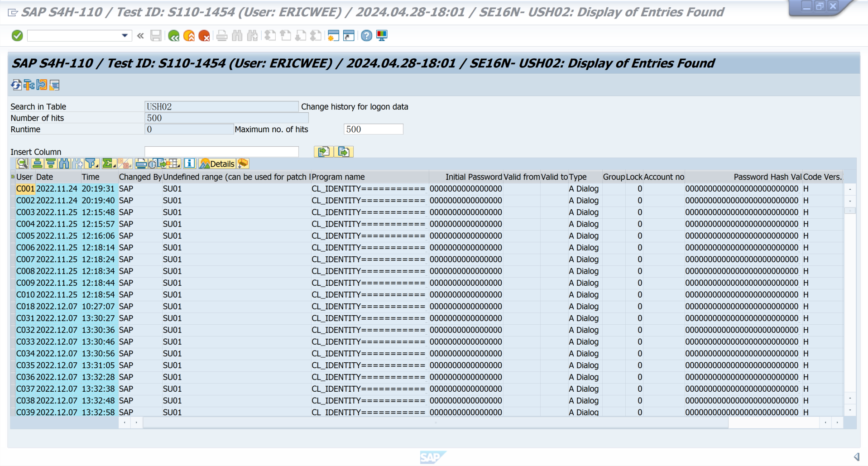This screenshot has height=466, width=868.
Task: Open the command field dropdown arrow
Action: pyautogui.click(x=125, y=36)
